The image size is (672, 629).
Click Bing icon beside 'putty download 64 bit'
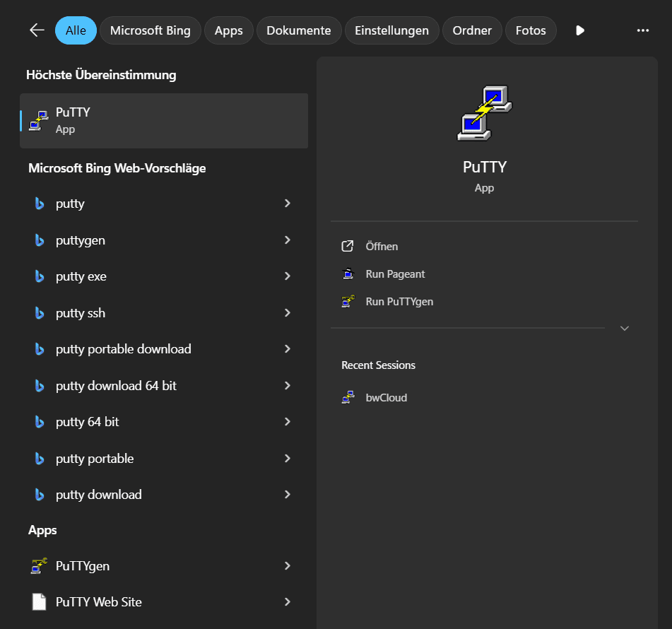click(40, 386)
